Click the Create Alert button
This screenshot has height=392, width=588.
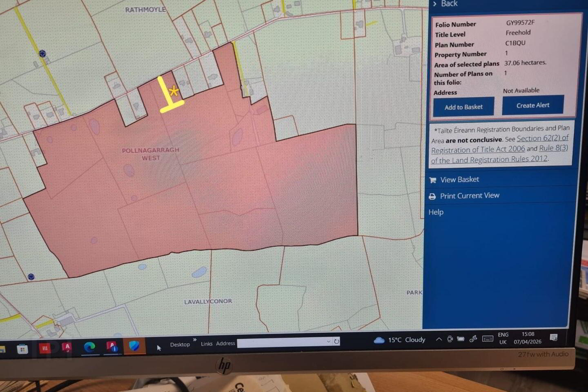coord(533,105)
